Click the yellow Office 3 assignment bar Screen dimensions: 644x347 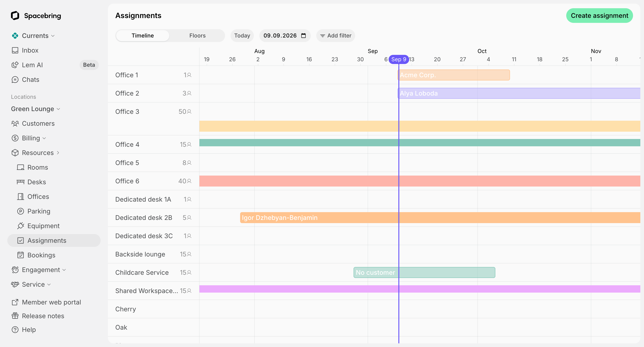[420, 126]
